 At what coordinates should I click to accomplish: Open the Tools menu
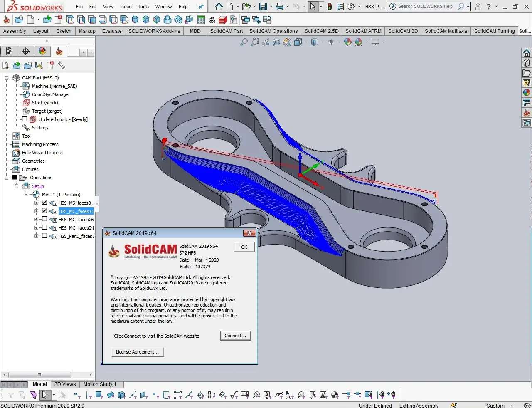coord(143,7)
